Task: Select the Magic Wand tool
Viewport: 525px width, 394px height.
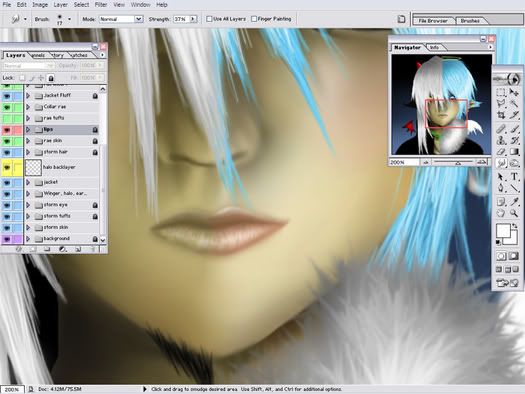Action: 514,103
